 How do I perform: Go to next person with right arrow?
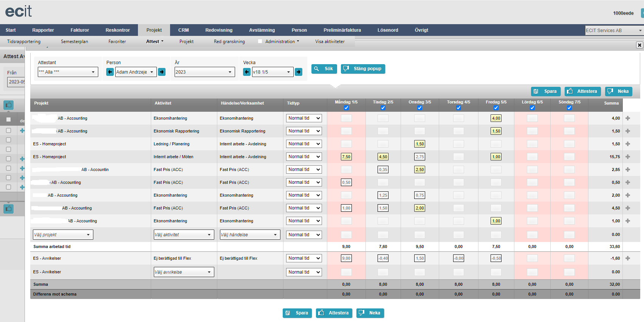coord(162,72)
